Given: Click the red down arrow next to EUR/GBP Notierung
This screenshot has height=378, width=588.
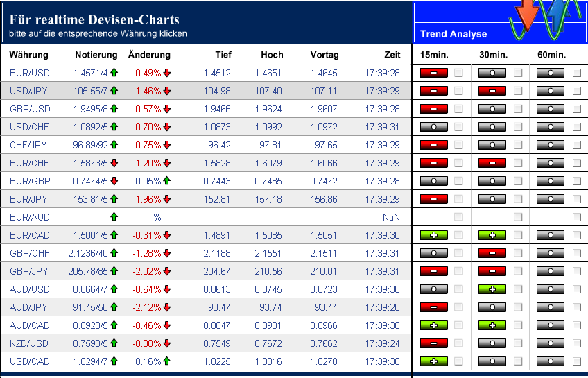Looking at the screenshot, I should 114,181.
